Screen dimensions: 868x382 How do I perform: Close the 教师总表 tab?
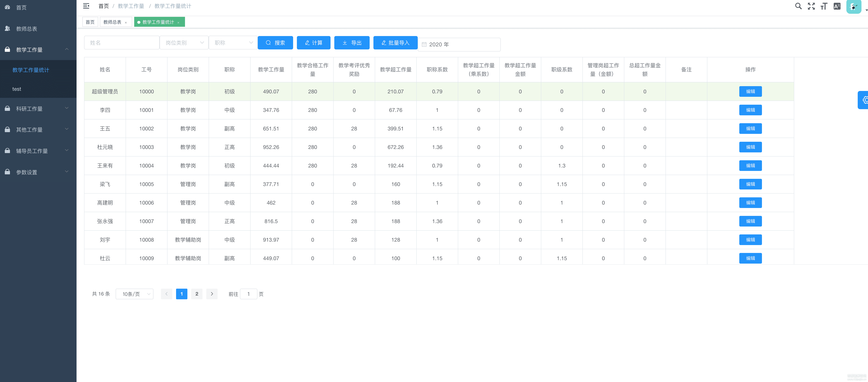(x=126, y=23)
